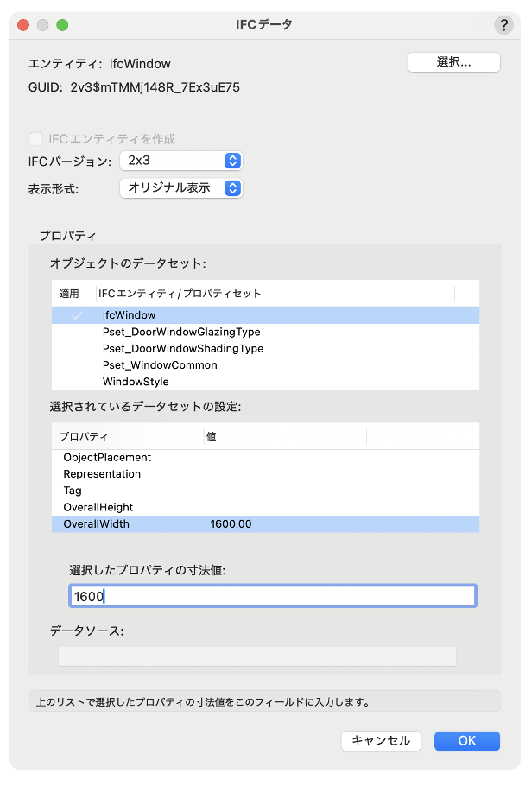Click the 選択したプロパティの寸法値 input field
532x786 pixels.
[x=272, y=596]
